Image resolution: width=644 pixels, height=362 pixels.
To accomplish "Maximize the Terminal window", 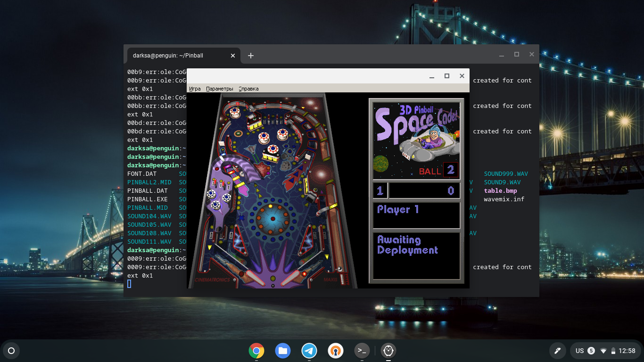I will click(x=517, y=55).
